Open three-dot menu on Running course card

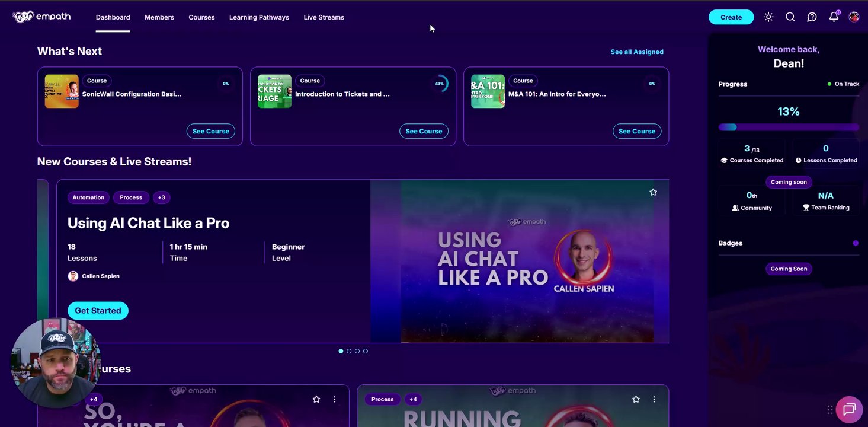tap(654, 399)
